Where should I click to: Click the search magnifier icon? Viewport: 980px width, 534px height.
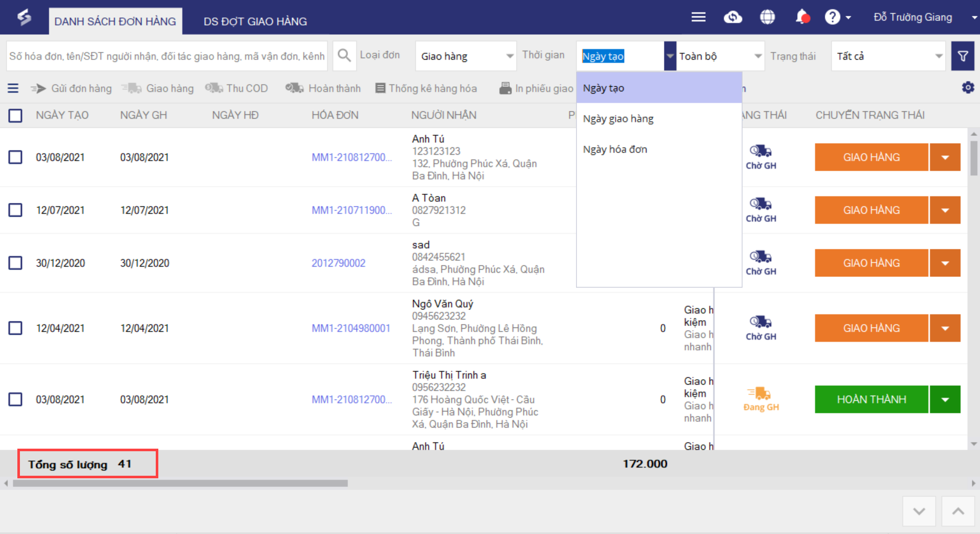coord(344,56)
